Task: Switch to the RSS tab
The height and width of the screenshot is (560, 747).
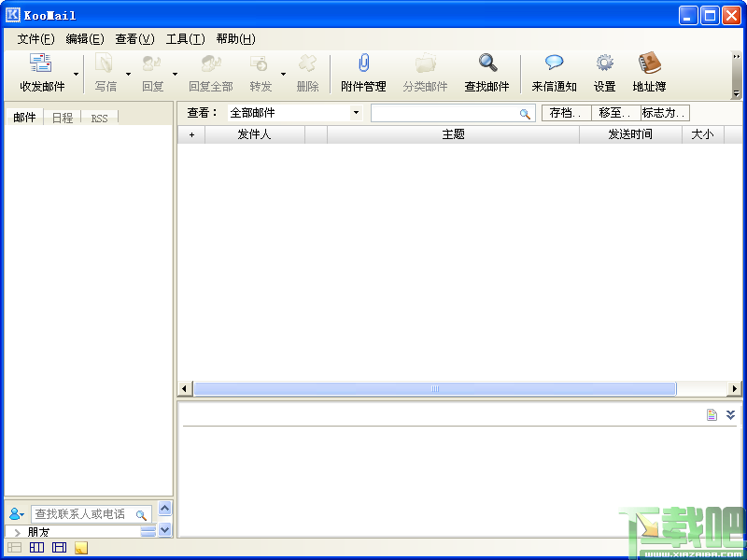Action: point(100,119)
